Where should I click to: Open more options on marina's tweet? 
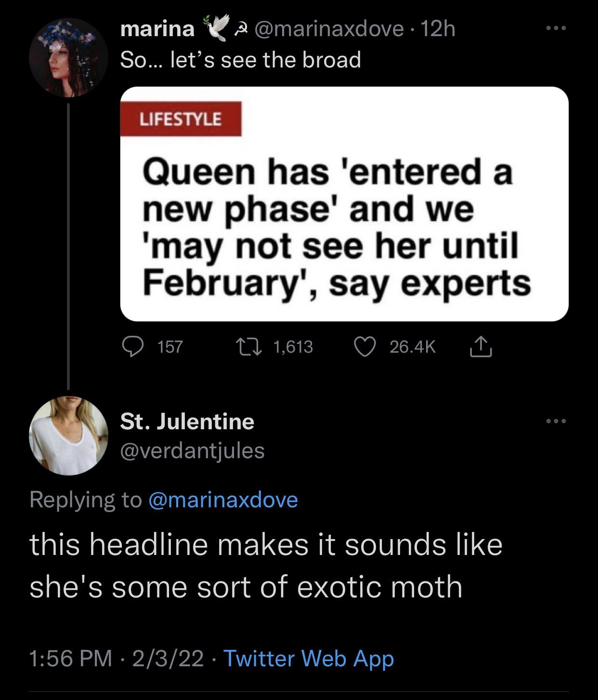tap(557, 29)
